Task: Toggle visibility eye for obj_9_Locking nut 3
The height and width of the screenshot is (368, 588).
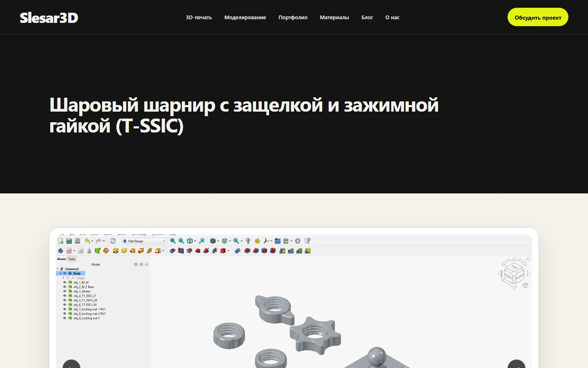Action: [x=65, y=318]
